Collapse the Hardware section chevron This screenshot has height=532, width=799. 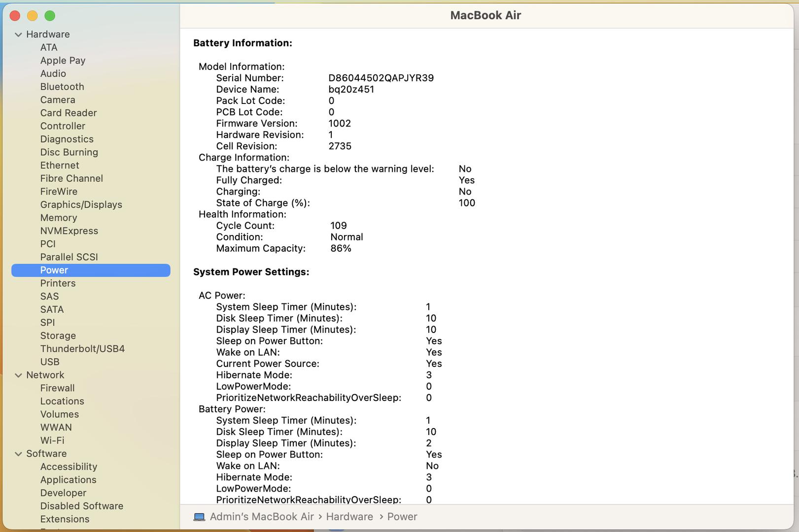click(x=18, y=34)
